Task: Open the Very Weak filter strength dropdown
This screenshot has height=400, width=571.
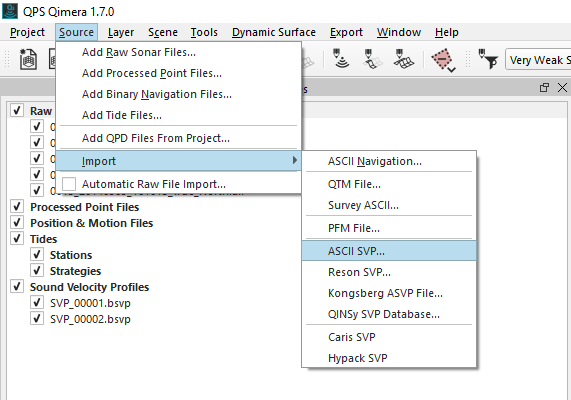Action: click(538, 59)
